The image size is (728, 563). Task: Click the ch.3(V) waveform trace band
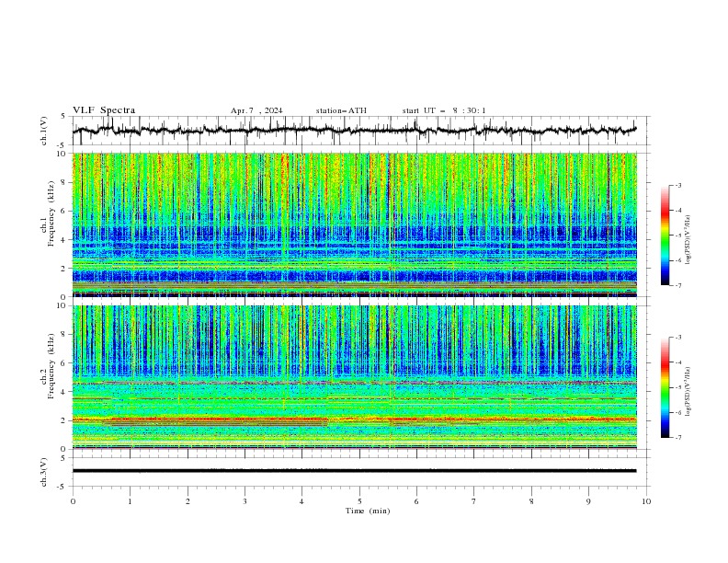click(354, 471)
